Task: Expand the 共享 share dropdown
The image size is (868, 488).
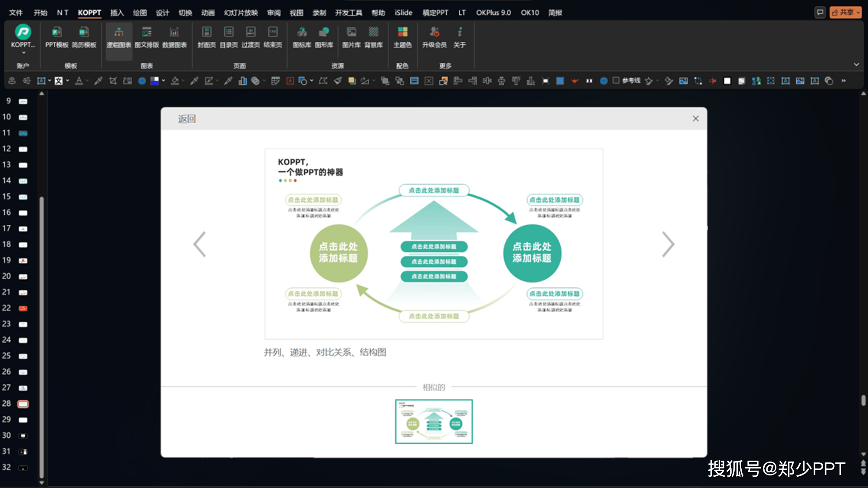Action: click(x=858, y=13)
